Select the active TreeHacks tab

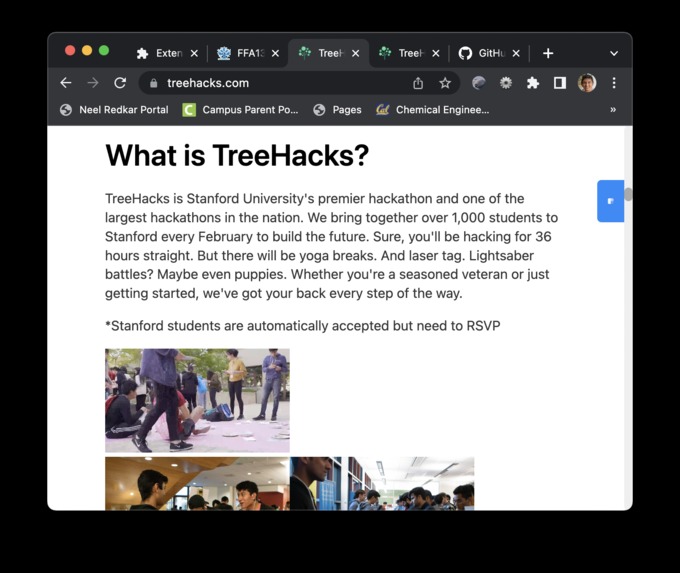tap(328, 53)
